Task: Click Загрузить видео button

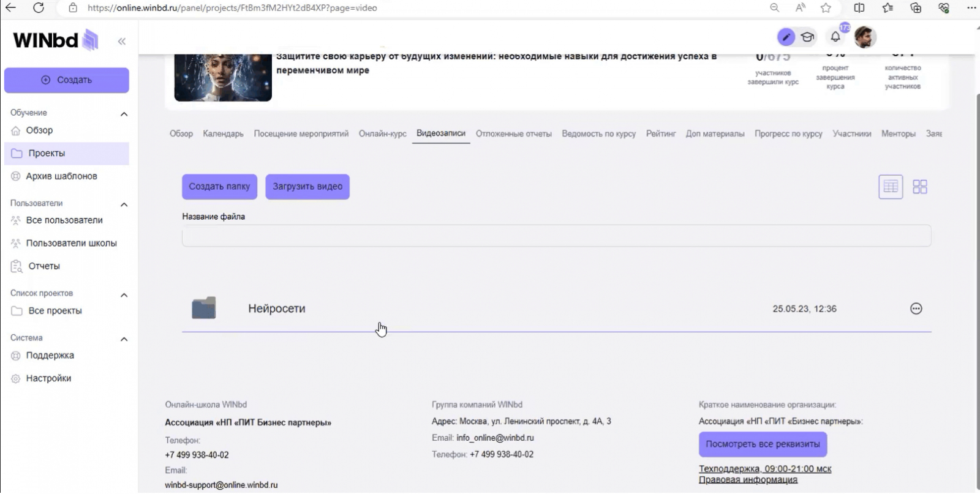Action: 307,187
